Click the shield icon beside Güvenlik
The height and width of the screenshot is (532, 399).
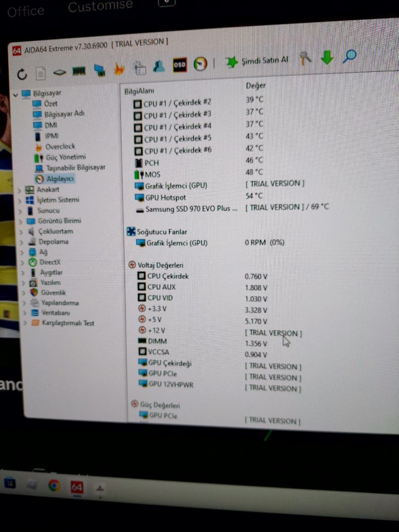(34, 293)
